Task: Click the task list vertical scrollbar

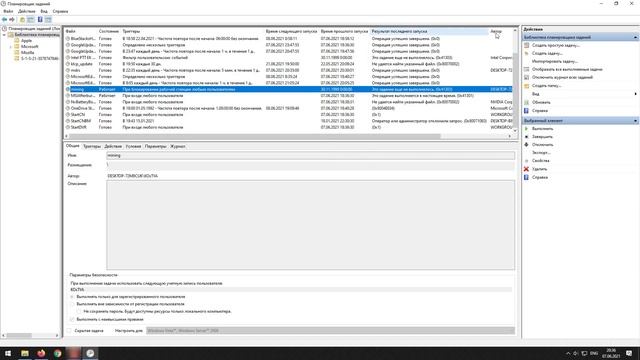Action: click(515, 80)
